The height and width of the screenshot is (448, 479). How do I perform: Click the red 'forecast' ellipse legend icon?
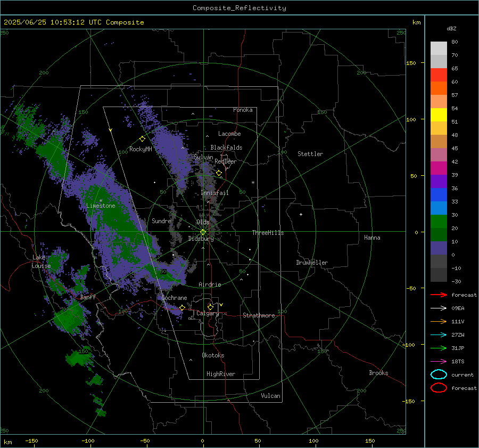(x=439, y=388)
